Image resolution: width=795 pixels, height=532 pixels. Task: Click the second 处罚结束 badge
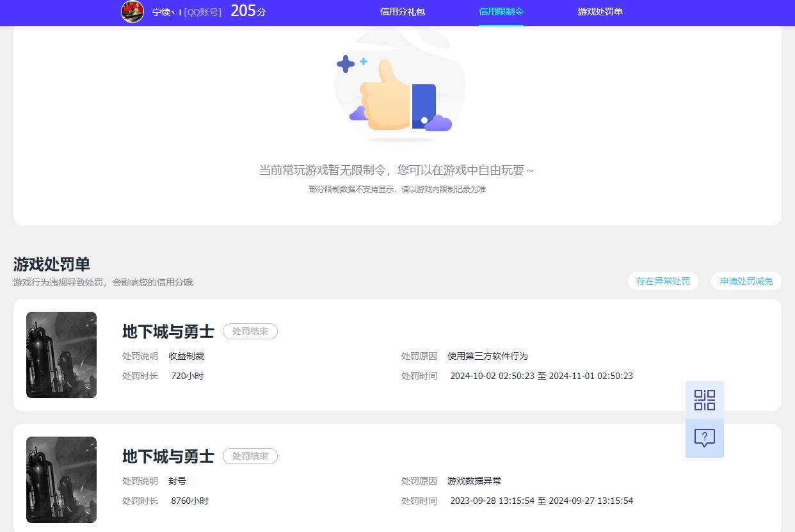pos(250,456)
